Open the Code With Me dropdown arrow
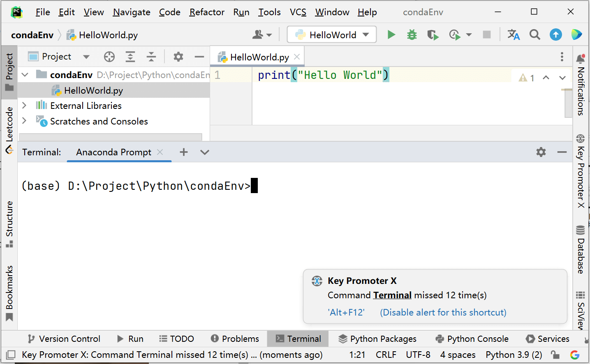This screenshot has height=364, width=590. pos(269,35)
